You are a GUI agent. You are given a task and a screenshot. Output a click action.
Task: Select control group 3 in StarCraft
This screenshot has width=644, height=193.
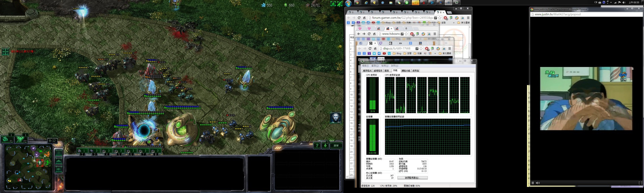95,151
